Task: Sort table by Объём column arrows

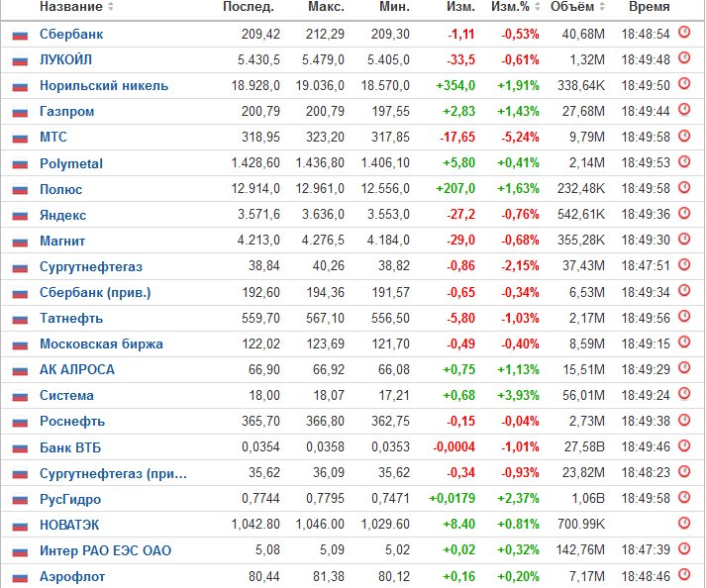Action: tap(602, 7)
